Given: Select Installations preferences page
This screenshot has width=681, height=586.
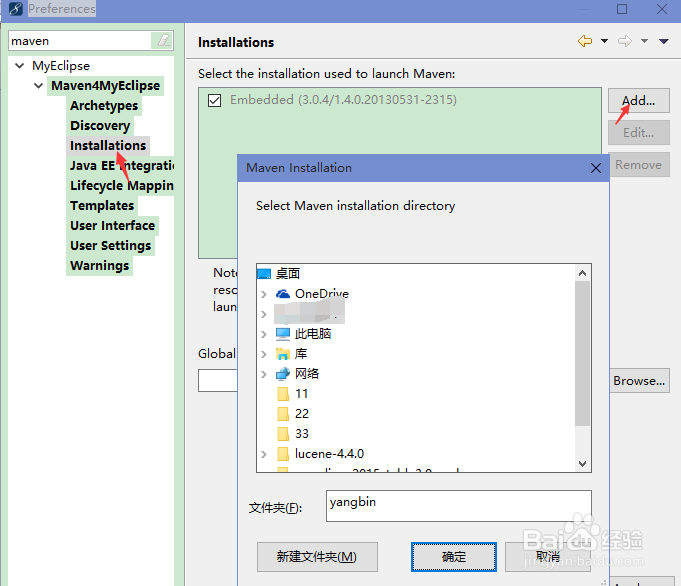Looking at the screenshot, I should pyautogui.click(x=108, y=146).
